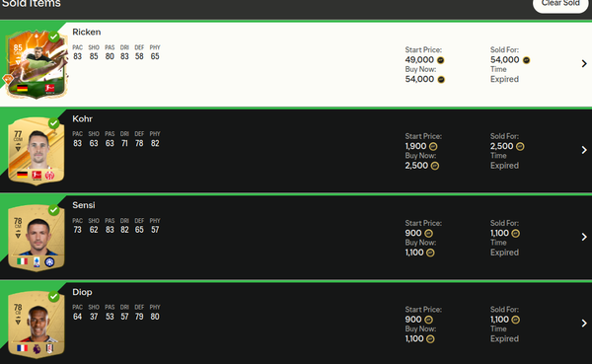Click Germany flag on Kohr card
Viewport: 592px width, 364px height.
23,175
